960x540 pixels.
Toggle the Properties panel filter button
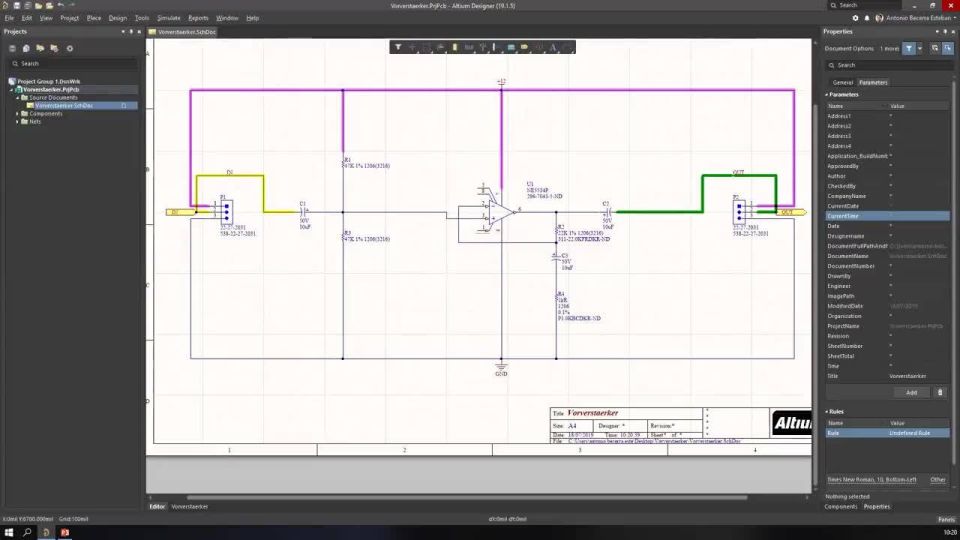tap(909, 48)
